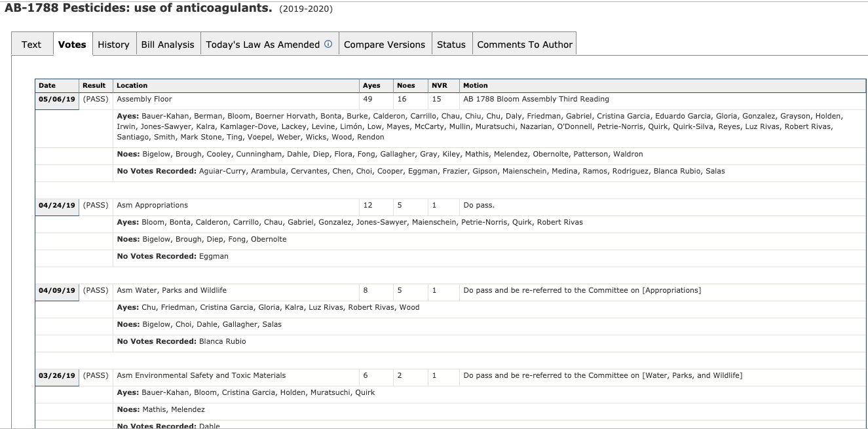Click Ayes list Bauer-Kahan, Bloom, Cristina Garcia
The height and width of the screenshot is (429, 868).
[246, 393]
